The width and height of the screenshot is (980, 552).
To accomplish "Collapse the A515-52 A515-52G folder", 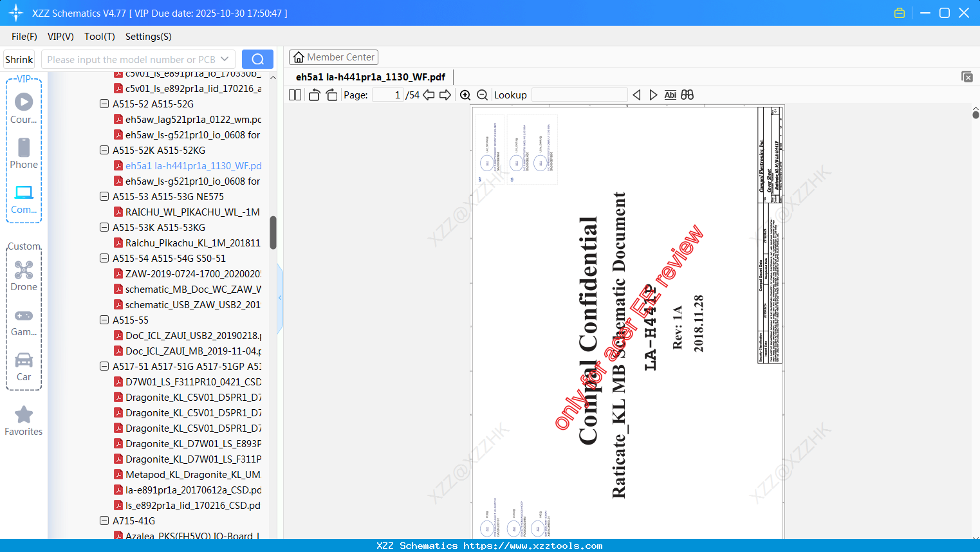I will [104, 104].
